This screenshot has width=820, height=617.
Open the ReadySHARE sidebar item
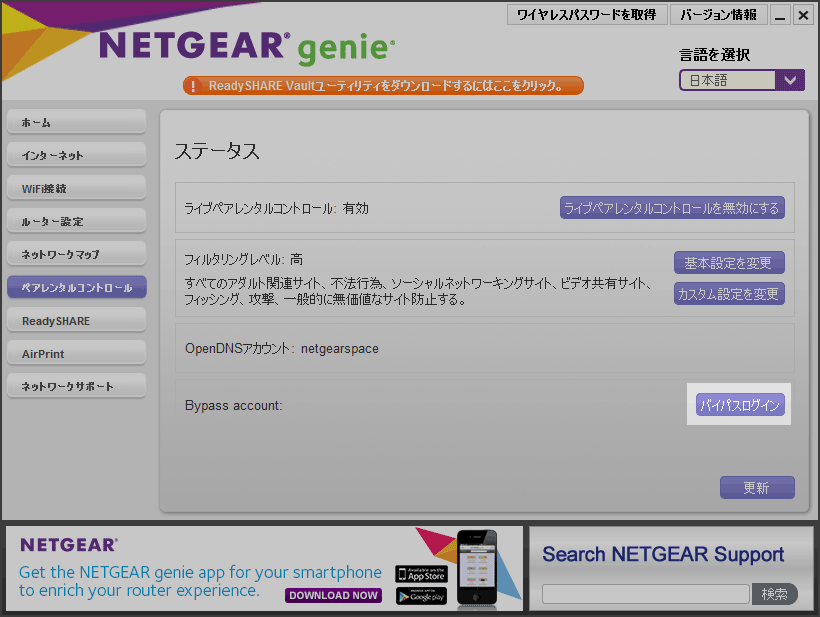pos(76,321)
